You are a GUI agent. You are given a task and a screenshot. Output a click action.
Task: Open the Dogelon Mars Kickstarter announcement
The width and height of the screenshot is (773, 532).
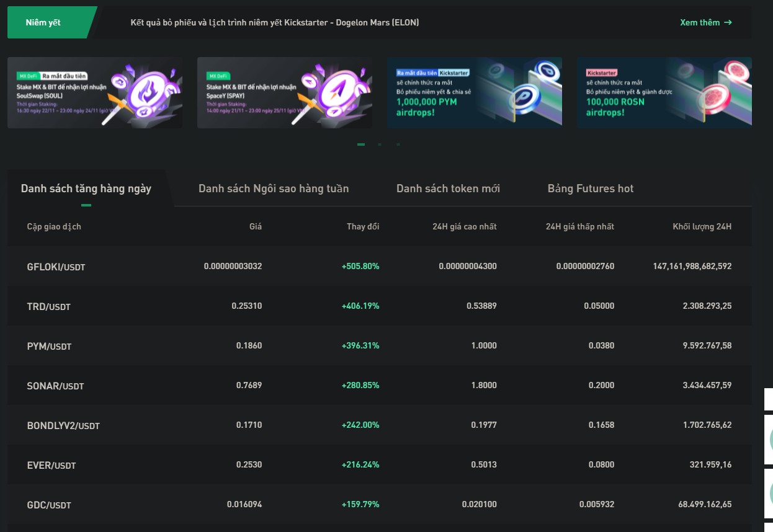[x=274, y=22]
